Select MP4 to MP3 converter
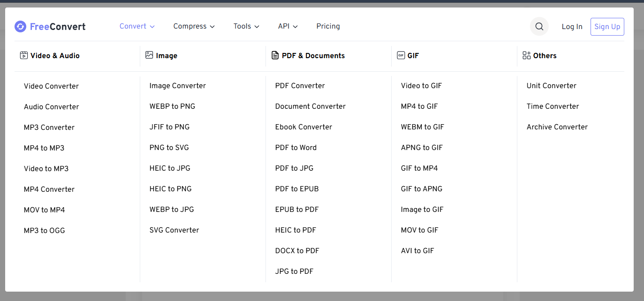 (44, 148)
